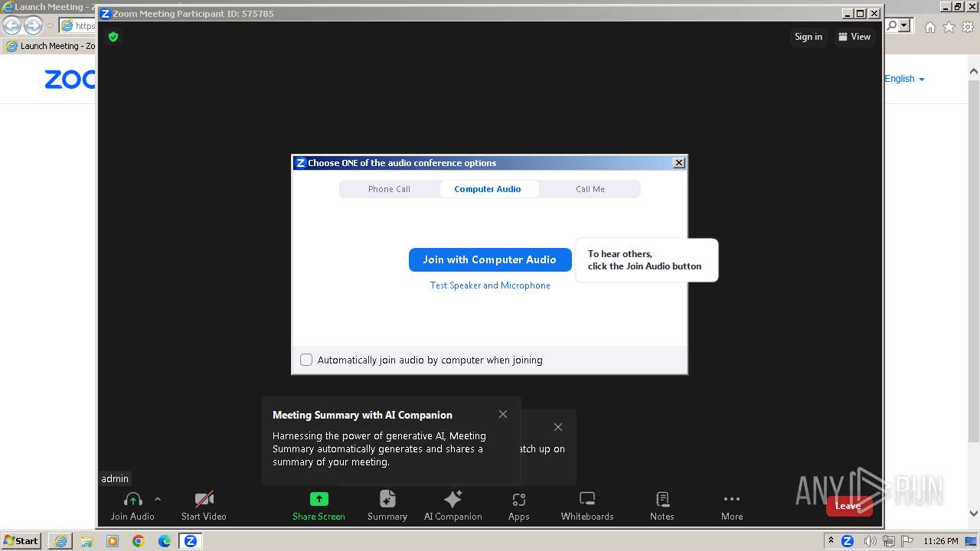Launch Edge from the taskbar
Image resolution: width=980 pixels, height=551 pixels.
coord(165,541)
